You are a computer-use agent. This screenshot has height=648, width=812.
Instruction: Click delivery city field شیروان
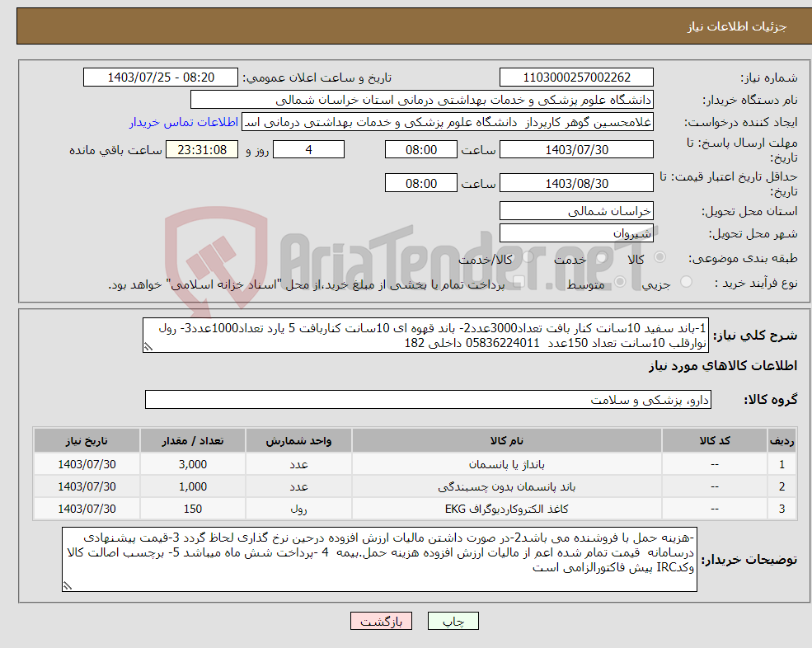[x=576, y=233]
